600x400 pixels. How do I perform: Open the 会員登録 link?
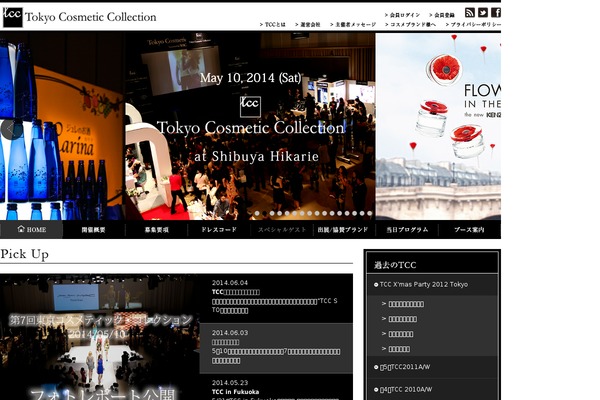click(442, 15)
